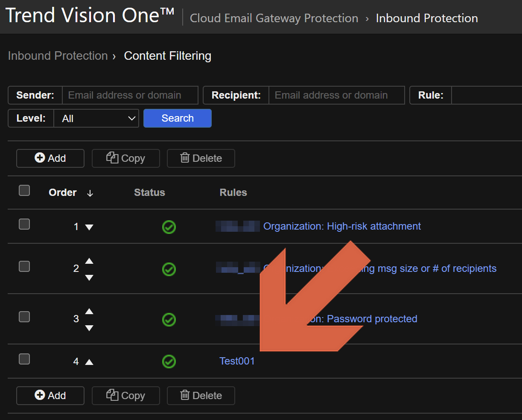This screenshot has width=522, height=420.
Task: Click the Inbound Protection breadcrumb link
Action: click(x=58, y=56)
